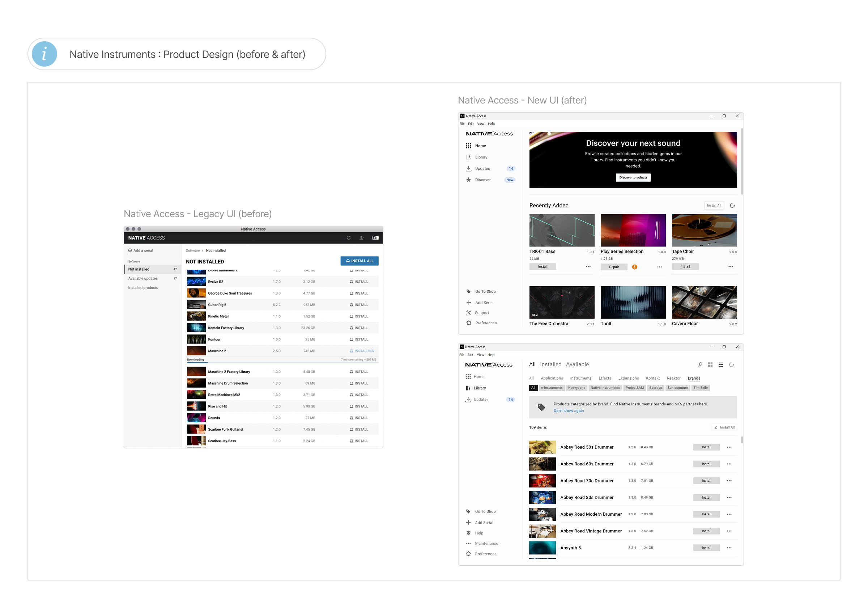Open Preferences gear in Home window sidebar
The width and height of the screenshot is (868, 608).
(x=469, y=323)
